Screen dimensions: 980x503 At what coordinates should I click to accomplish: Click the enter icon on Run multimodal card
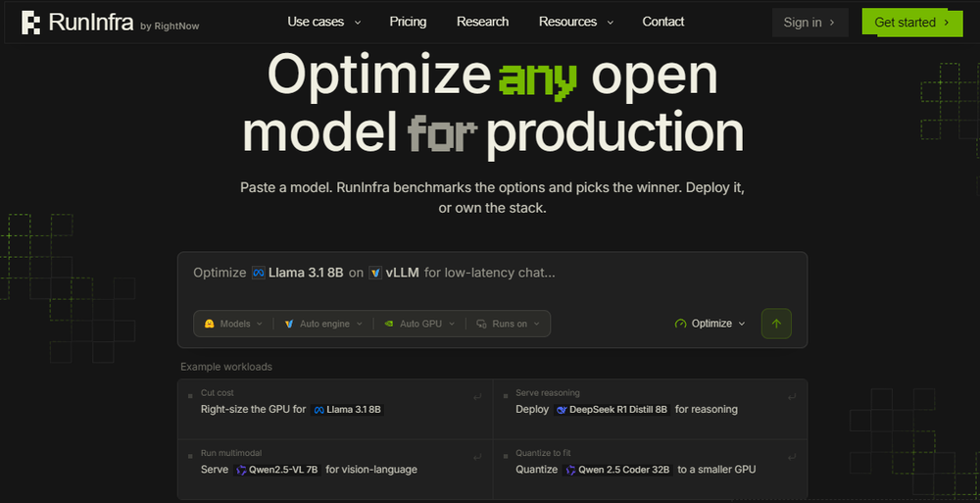(477, 457)
